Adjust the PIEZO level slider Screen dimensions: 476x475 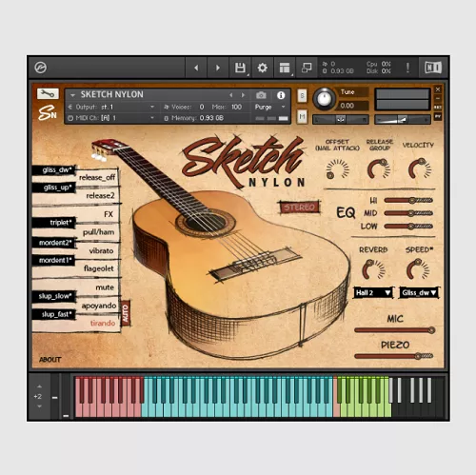tap(394, 356)
